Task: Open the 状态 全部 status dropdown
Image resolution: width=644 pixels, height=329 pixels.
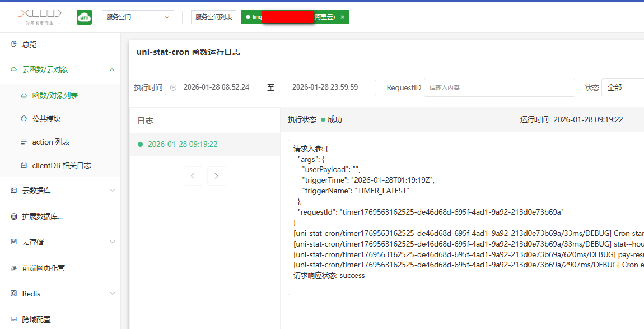Action: tap(622, 87)
